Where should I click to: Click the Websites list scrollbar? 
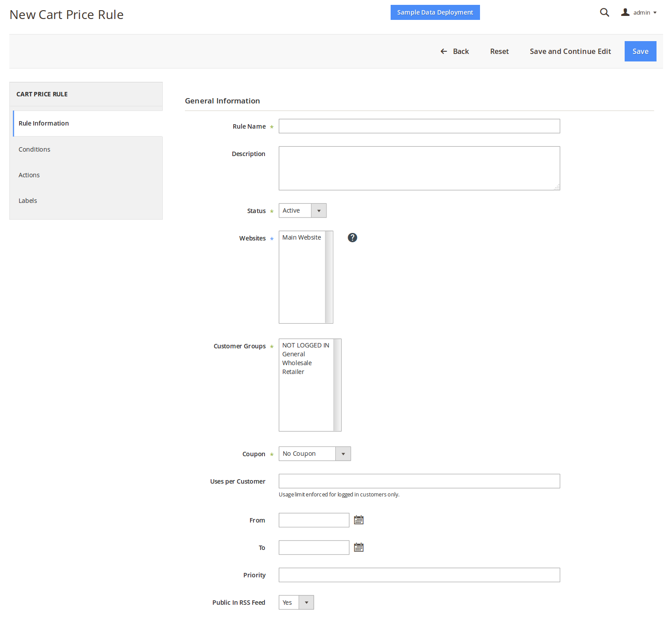[x=329, y=277]
